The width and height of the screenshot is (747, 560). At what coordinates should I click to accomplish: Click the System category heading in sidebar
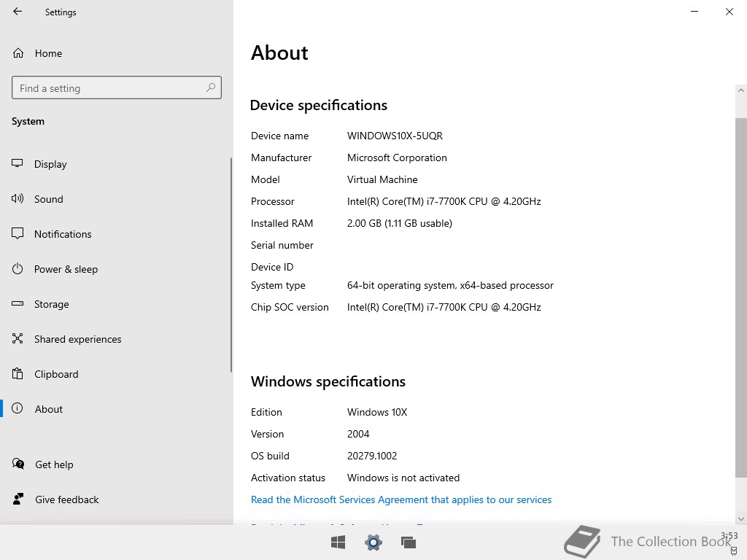[28, 122]
